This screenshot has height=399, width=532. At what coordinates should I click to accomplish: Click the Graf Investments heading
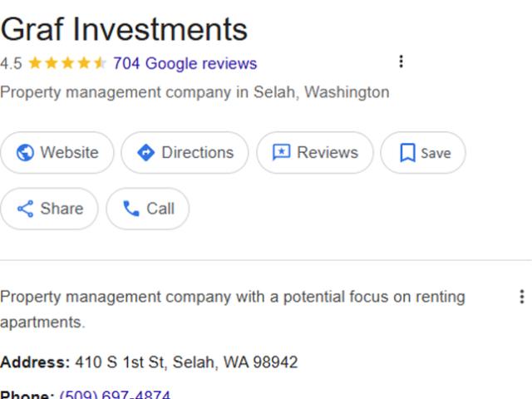[x=124, y=29]
